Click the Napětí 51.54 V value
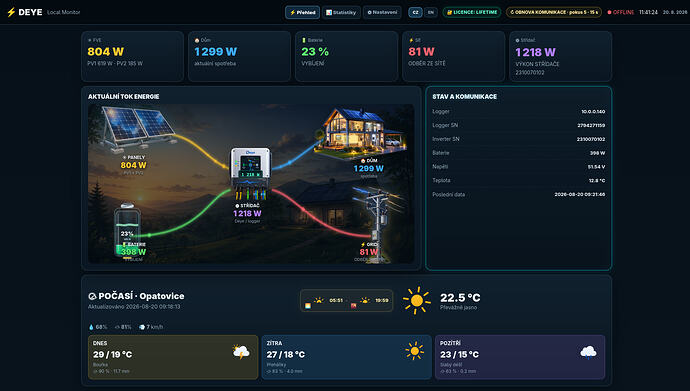 coord(596,167)
